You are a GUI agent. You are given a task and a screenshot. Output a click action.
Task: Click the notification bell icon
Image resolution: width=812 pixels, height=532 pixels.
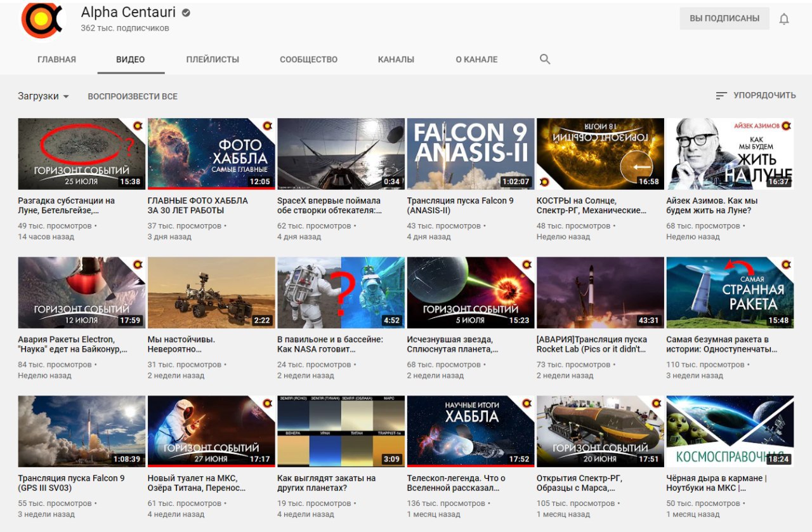[784, 19]
